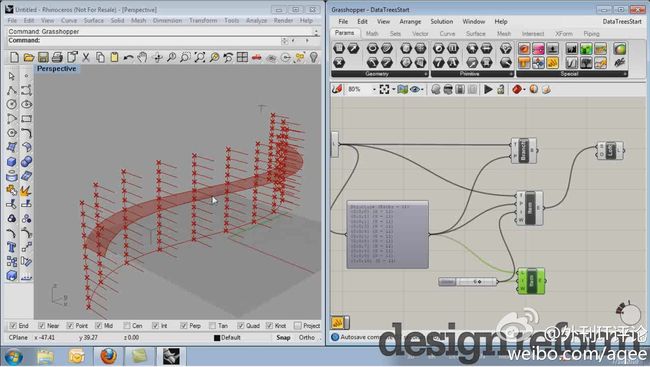Click the Save icon in Rhino toolbar

pyautogui.click(x=43, y=57)
